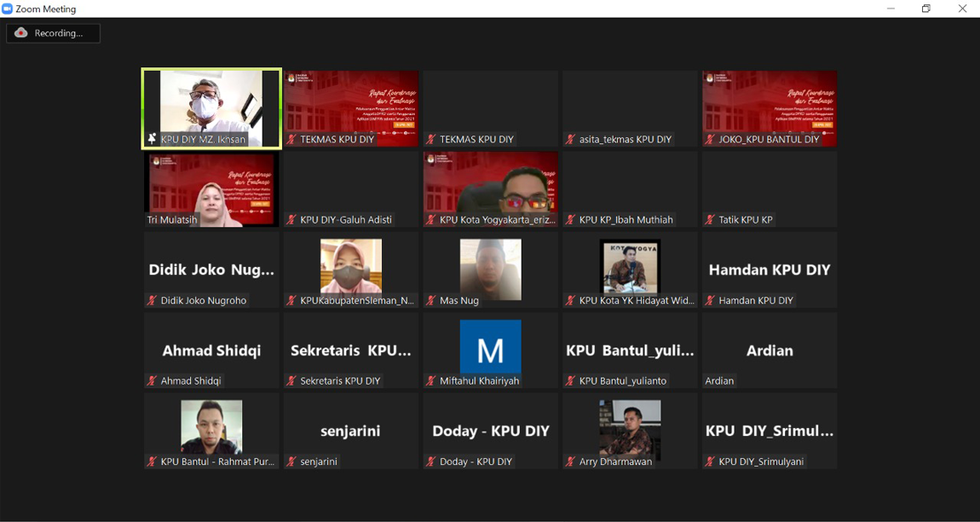The height and width of the screenshot is (522, 980).
Task: Click muted mic icon next to Mas Nug
Action: pos(431,300)
